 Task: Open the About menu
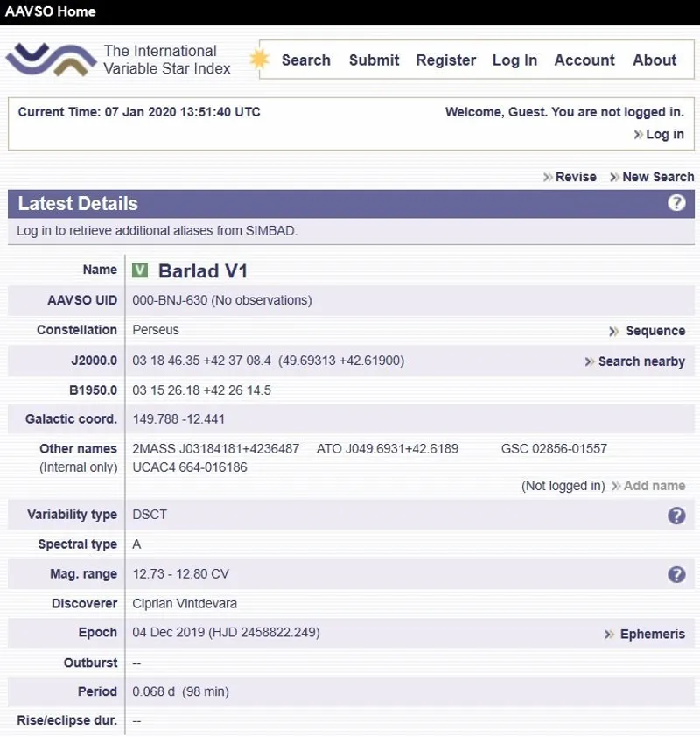pos(654,60)
